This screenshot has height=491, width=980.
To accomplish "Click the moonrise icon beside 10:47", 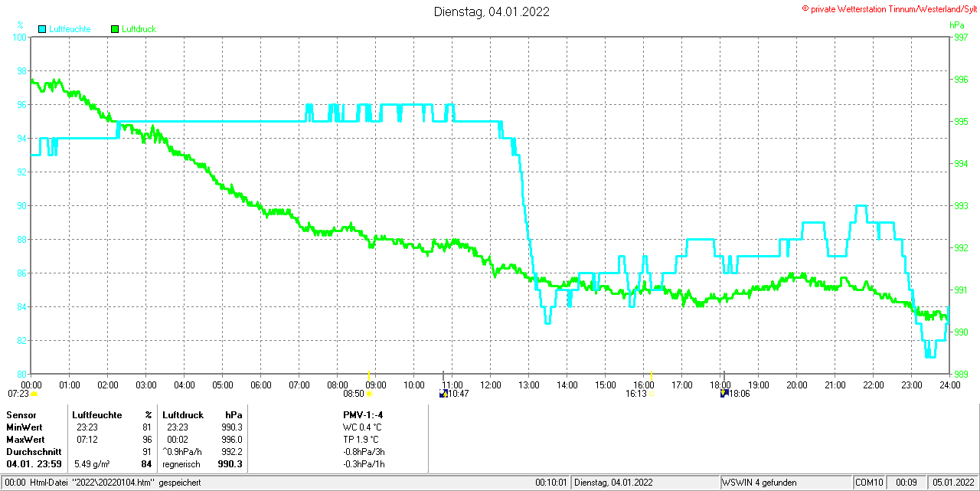I will click(x=443, y=394).
